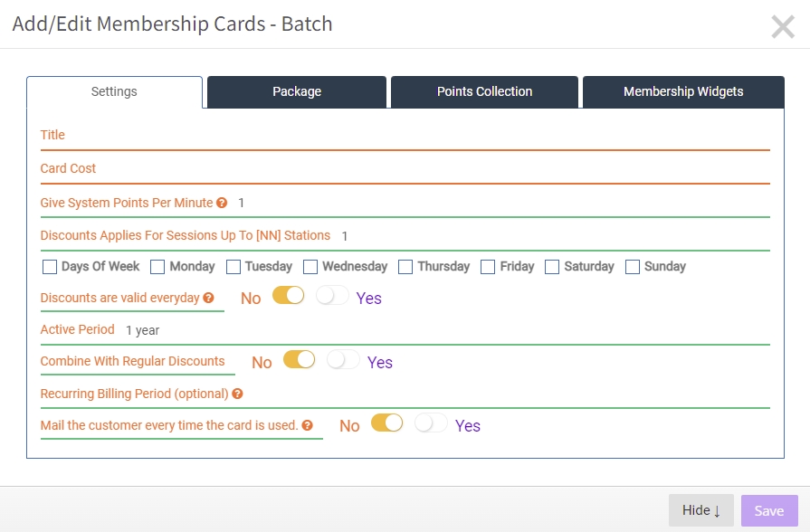810x532 pixels.
Task: Click help icon beside Give System Points Per Minute
Action: point(222,203)
